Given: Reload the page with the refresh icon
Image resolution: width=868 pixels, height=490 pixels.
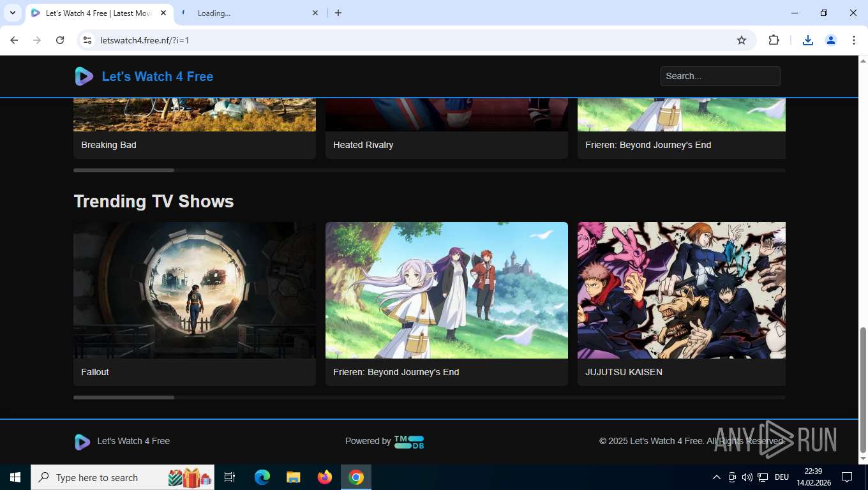Looking at the screenshot, I should pos(60,40).
